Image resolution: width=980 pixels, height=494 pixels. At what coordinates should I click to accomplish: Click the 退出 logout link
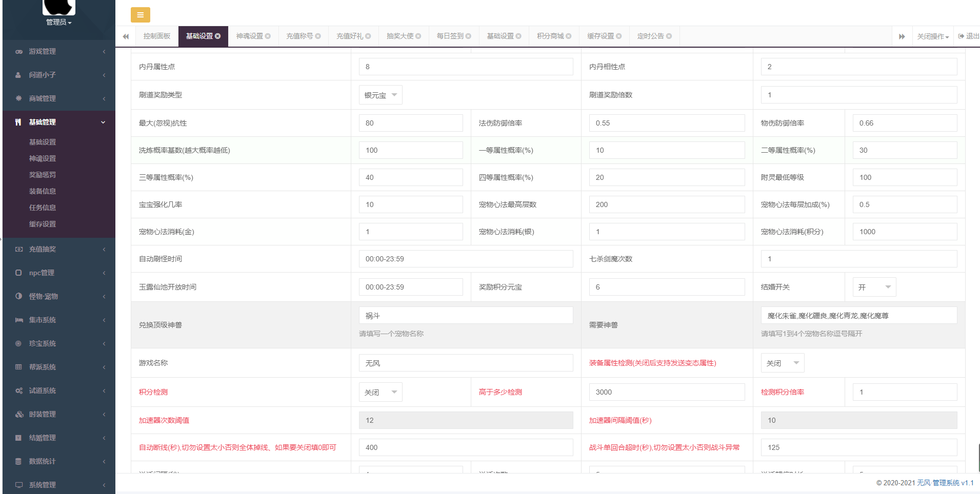969,36
